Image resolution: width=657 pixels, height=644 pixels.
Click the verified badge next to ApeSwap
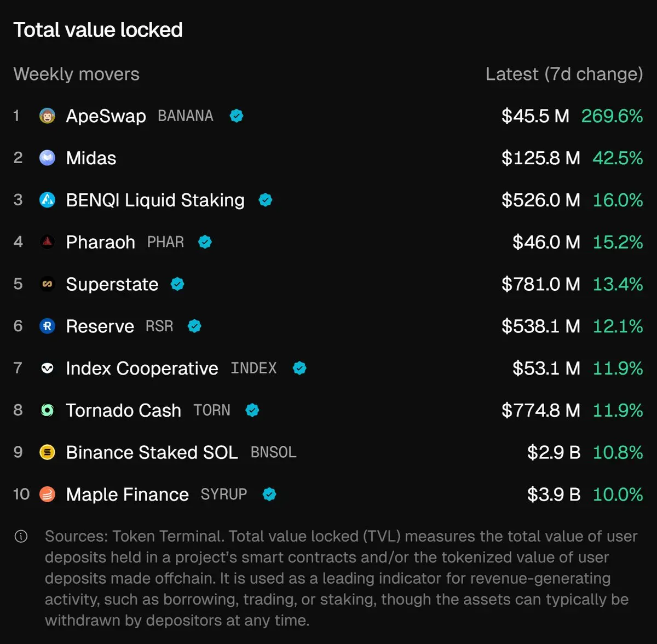[x=237, y=116]
